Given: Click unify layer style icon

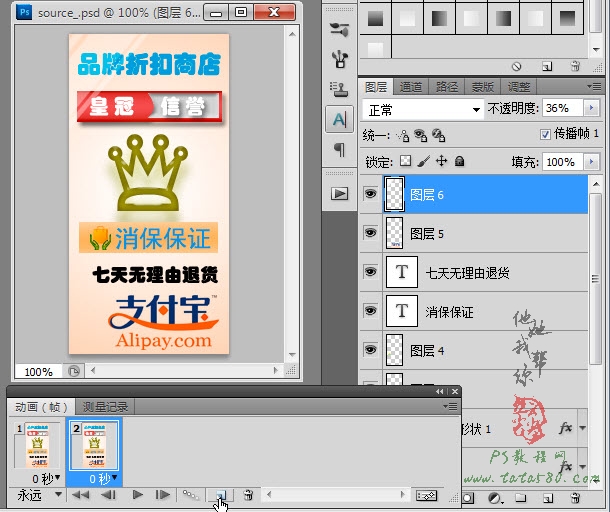Looking at the screenshot, I should (438, 135).
